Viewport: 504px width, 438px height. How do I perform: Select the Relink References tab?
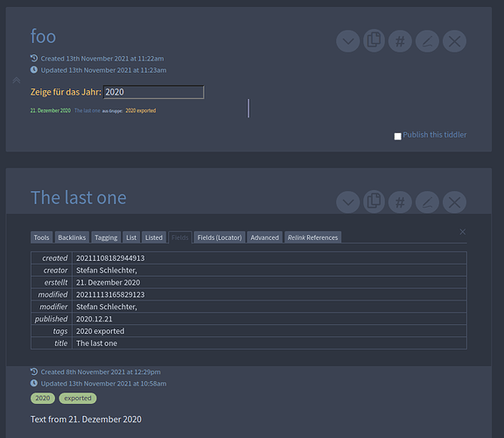click(x=312, y=237)
